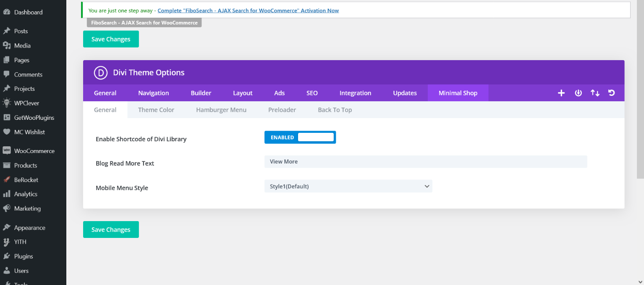Image resolution: width=644 pixels, height=285 pixels.
Task: Switch to Hamburger Menu sub-tab
Action: pyautogui.click(x=221, y=110)
